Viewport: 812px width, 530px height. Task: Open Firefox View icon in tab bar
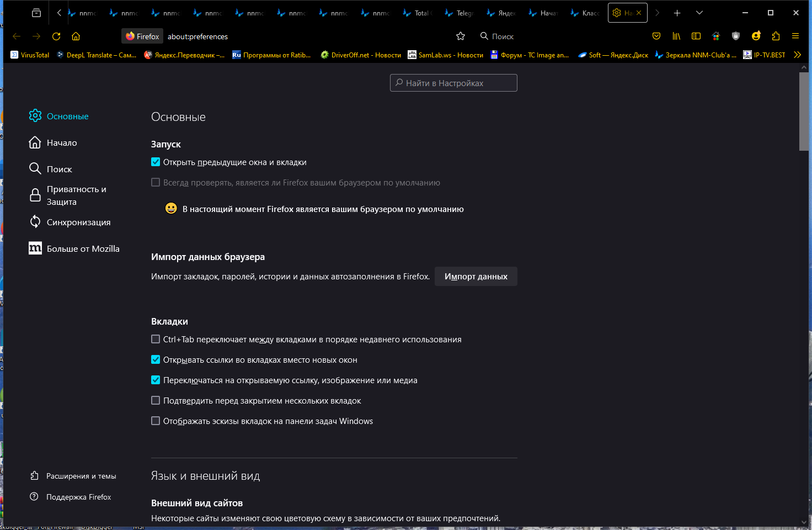(36, 13)
